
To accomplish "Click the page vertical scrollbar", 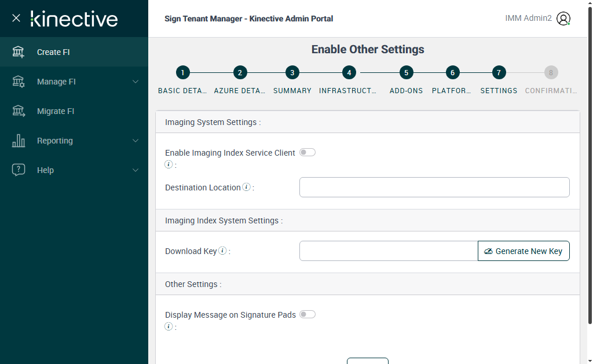I will (x=590, y=166).
